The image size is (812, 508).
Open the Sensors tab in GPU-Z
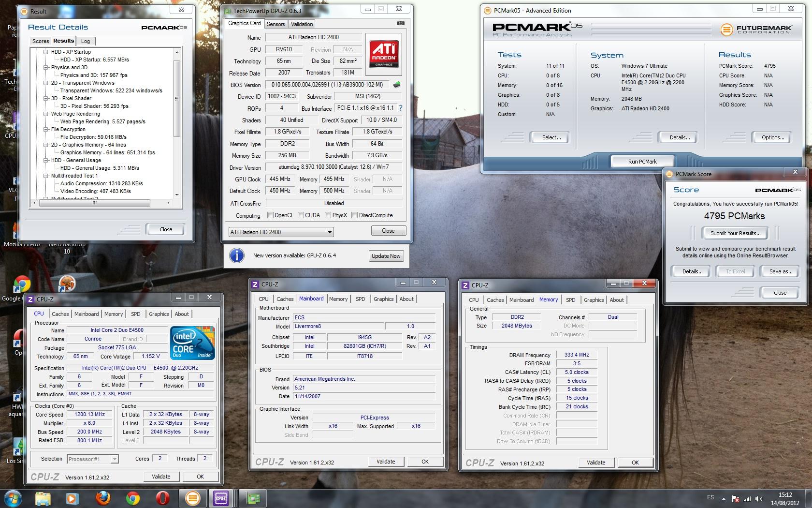[x=275, y=24]
